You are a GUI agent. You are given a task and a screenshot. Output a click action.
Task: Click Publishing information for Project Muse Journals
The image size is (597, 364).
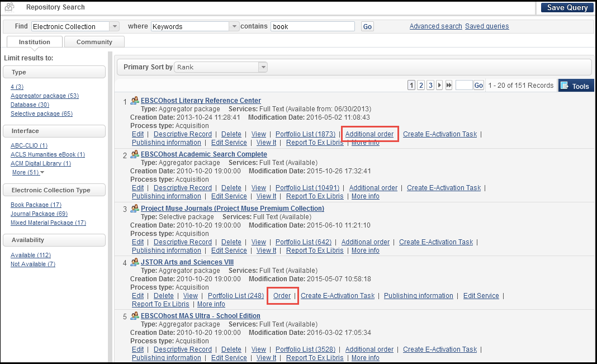point(167,250)
